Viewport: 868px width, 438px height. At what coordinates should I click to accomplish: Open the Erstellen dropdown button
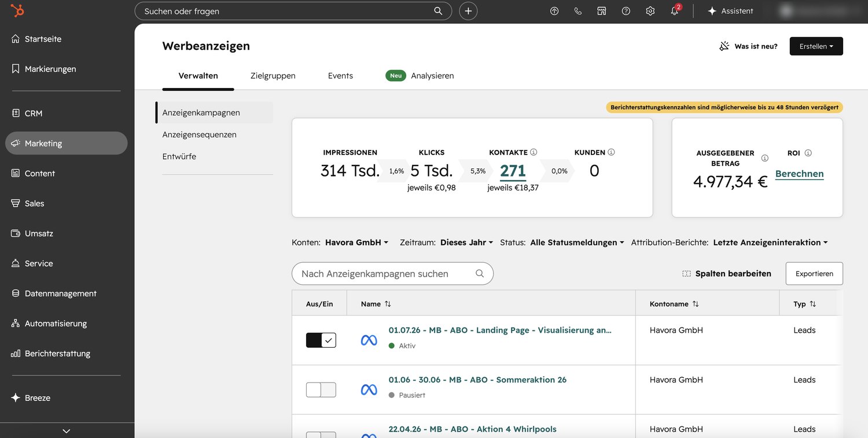[816, 46]
